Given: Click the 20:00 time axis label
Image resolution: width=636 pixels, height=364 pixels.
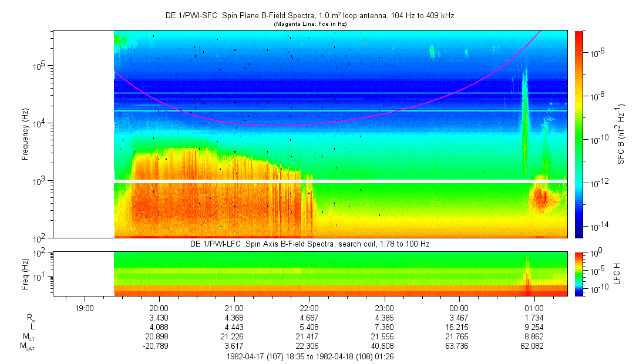Looking at the screenshot, I should click(x=159, y=308).
